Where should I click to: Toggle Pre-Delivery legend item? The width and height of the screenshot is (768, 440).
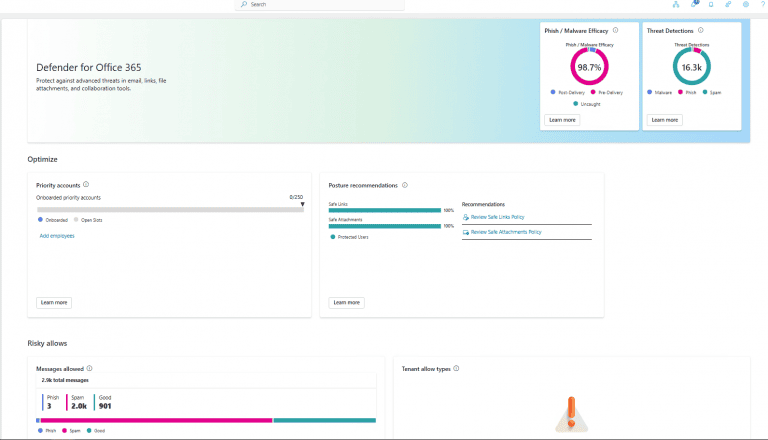pos(607,92)
